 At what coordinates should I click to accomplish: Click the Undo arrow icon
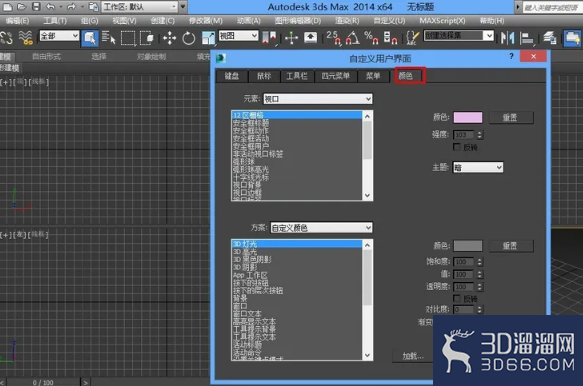[51, 7]
